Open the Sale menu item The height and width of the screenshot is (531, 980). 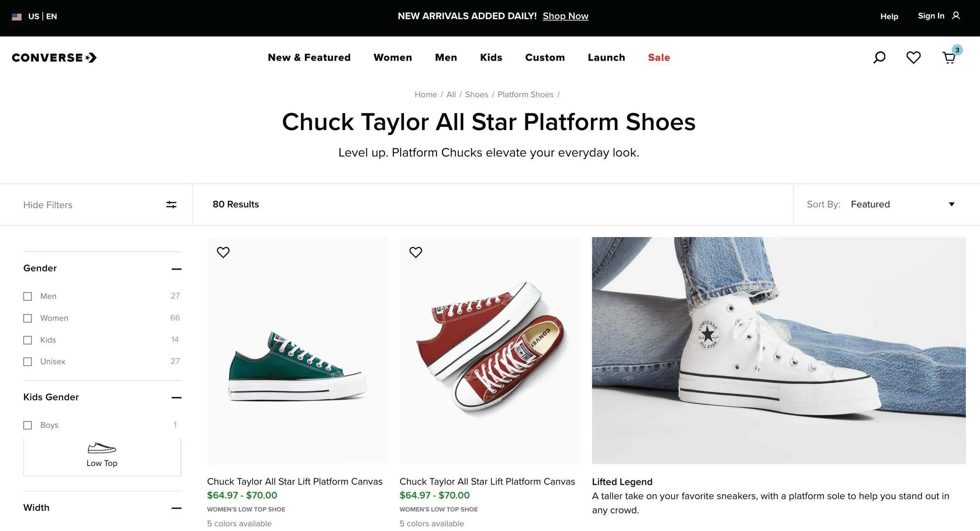(x=659, y=58)
